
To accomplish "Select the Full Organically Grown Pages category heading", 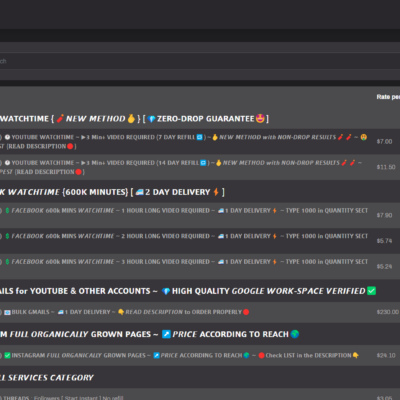I will click(150, 334).
